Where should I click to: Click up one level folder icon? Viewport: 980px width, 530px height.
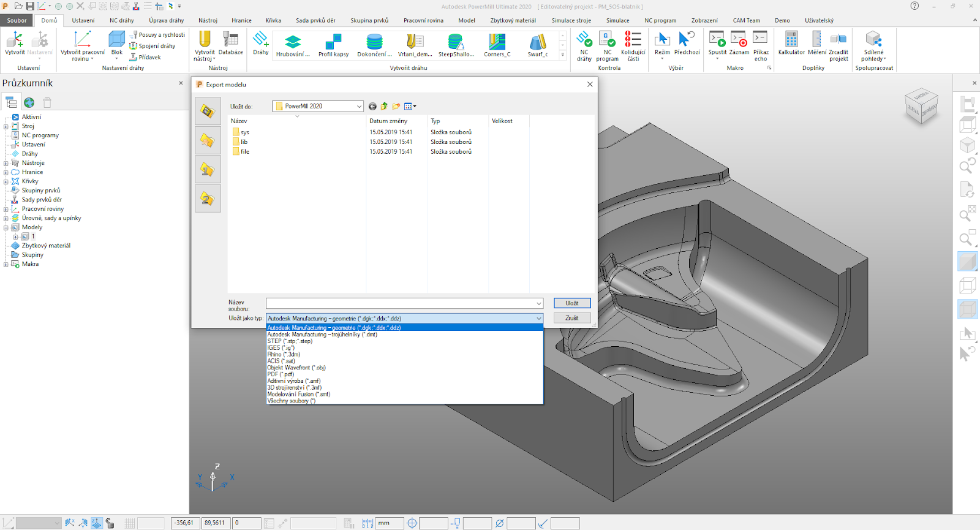pos(384,107)
